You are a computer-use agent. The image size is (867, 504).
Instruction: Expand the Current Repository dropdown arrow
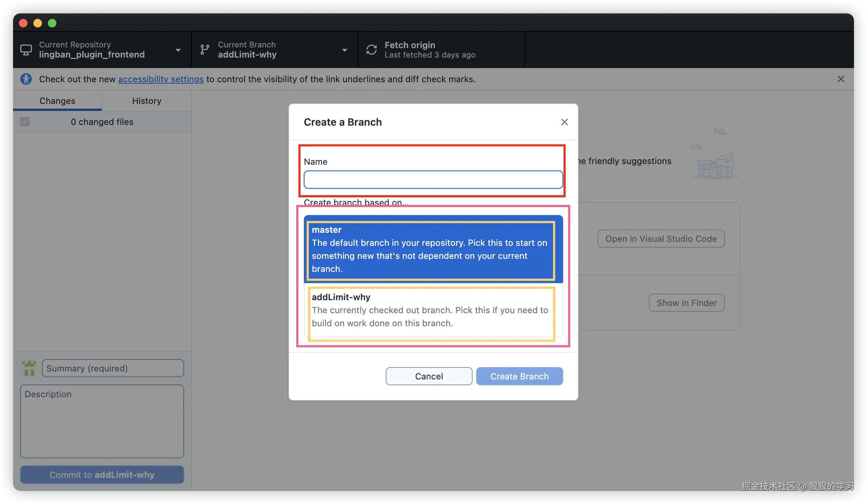coord(178,50)
